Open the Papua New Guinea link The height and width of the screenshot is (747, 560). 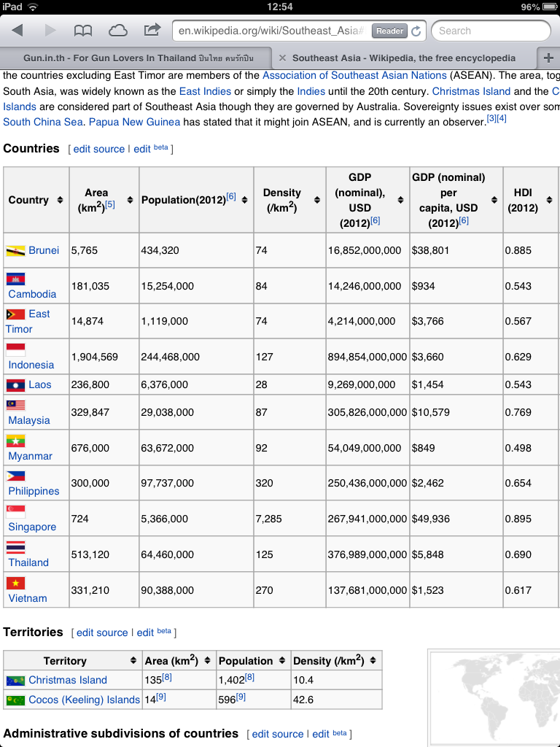pos(135,122)
